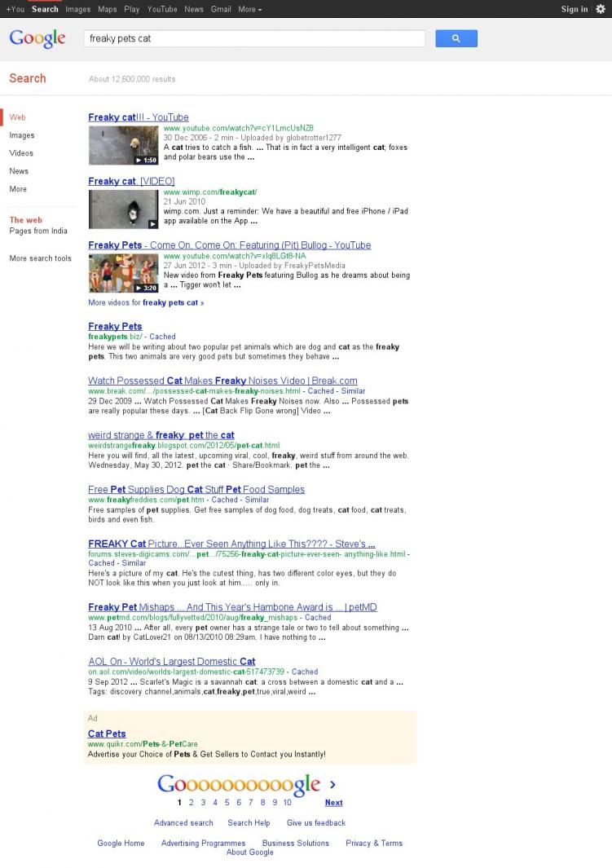Open News from the top navigation bar
Viewport: 612px width, 868px height.
(194, 10)
